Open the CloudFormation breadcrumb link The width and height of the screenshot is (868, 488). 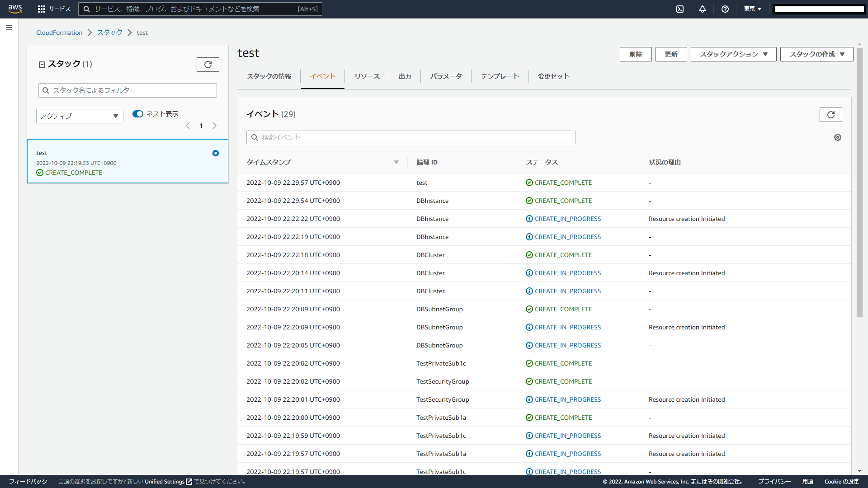point(59,33)
